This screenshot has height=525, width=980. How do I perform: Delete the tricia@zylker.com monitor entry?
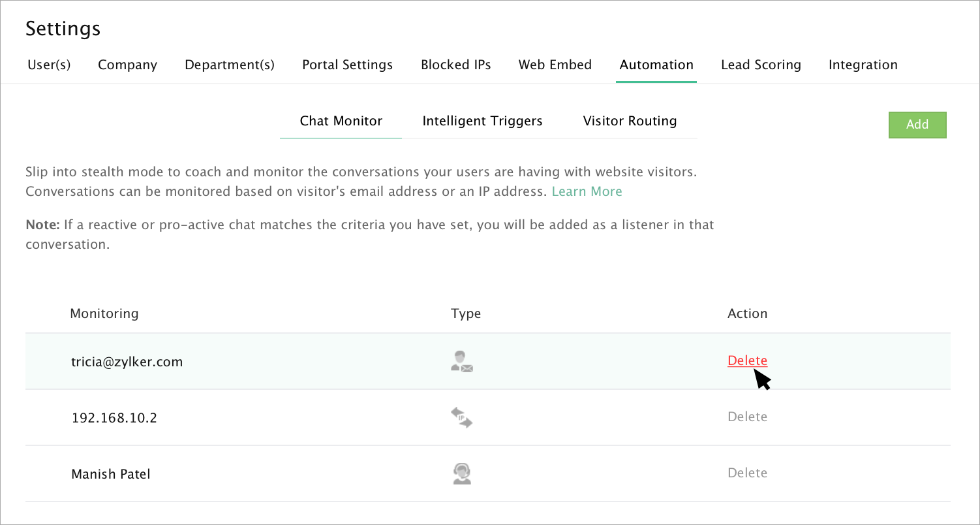point(747,360)
